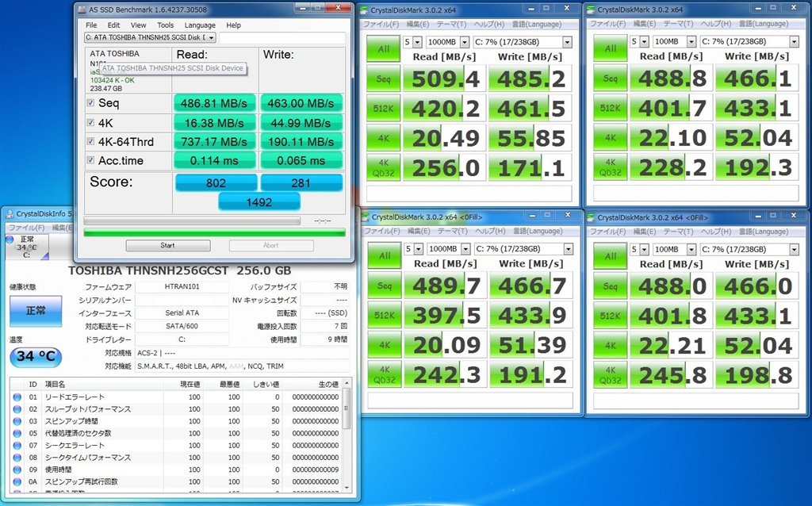The image size is (812, 506).
Task: Click the blue status icon for リードエラーレート
Action: tap(17, 397)
